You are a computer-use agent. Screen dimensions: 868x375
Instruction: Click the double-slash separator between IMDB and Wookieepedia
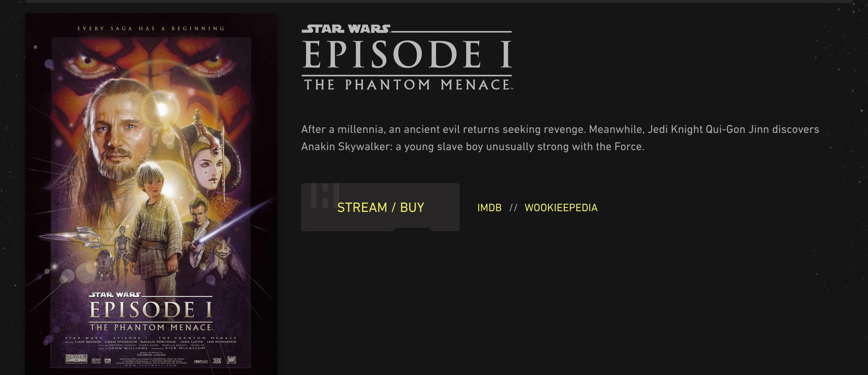coord(513,208)
